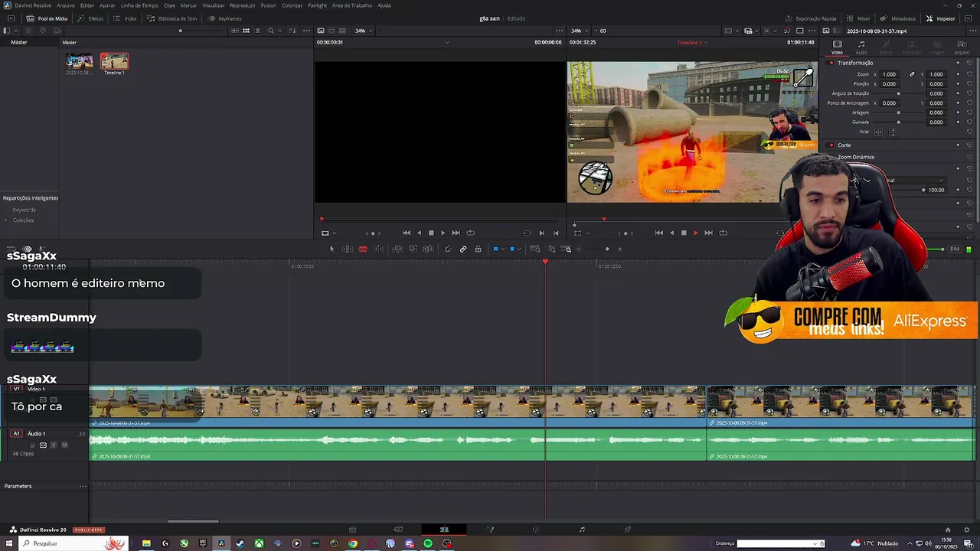Screen dimensions: 980x551
Task: Open the Deliver page rocket button
Action: (x=627, y=530)
